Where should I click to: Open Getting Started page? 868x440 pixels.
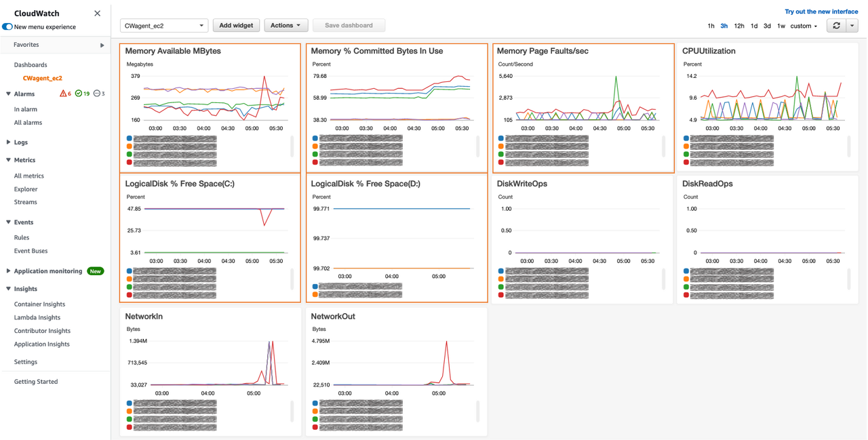click(36, 382)
